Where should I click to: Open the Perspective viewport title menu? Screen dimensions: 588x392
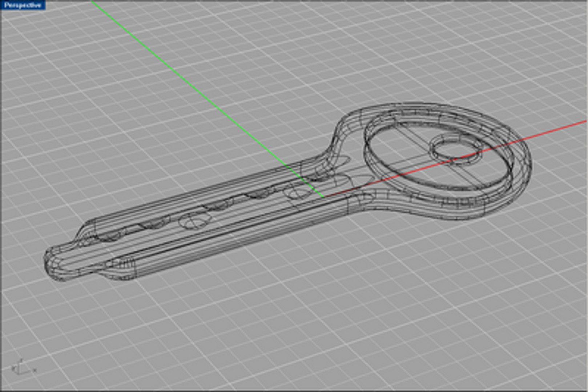point(23,5)
